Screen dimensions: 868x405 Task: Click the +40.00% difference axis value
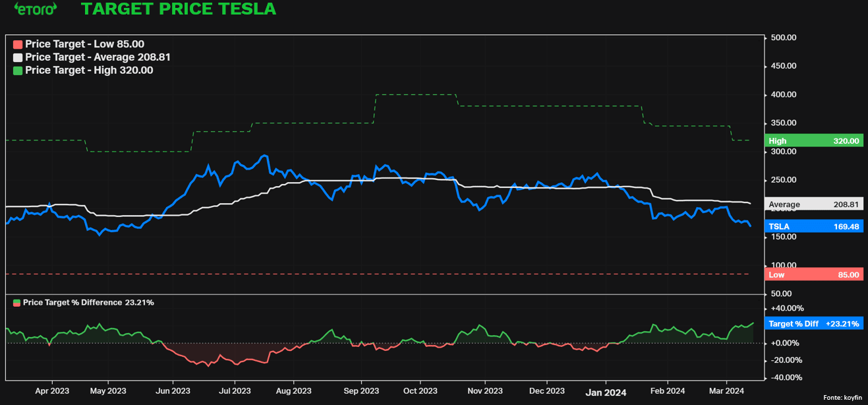coord(787,308)
